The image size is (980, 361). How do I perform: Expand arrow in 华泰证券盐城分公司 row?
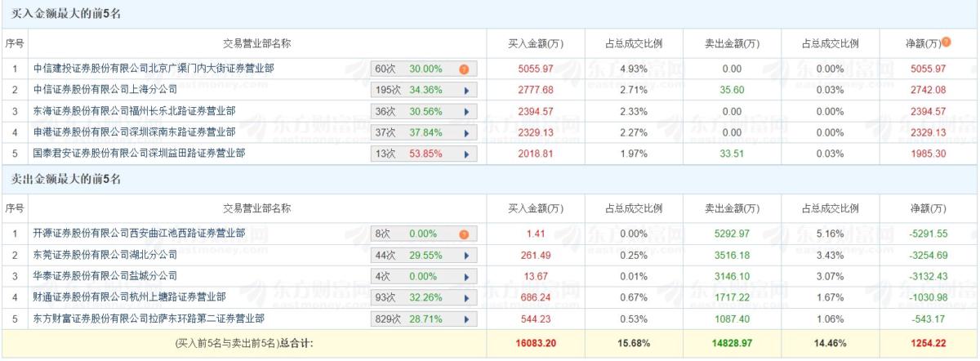(x=466, y=276)
